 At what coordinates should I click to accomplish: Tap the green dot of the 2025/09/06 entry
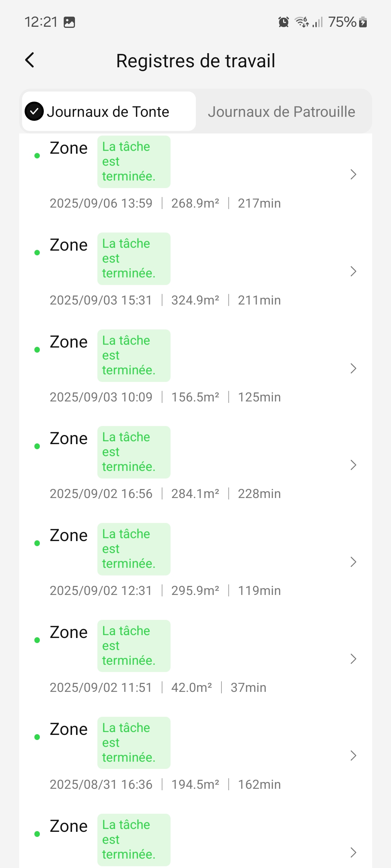37,156
